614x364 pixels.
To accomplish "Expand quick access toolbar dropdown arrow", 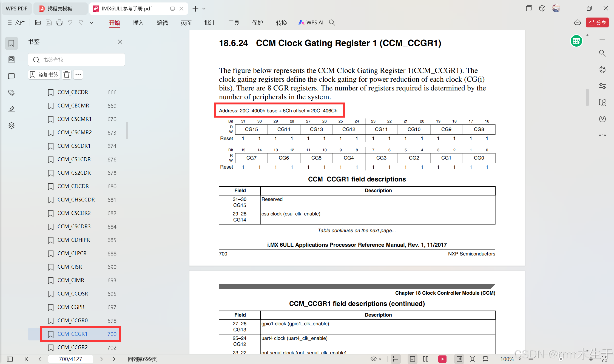I will point(92,23).
